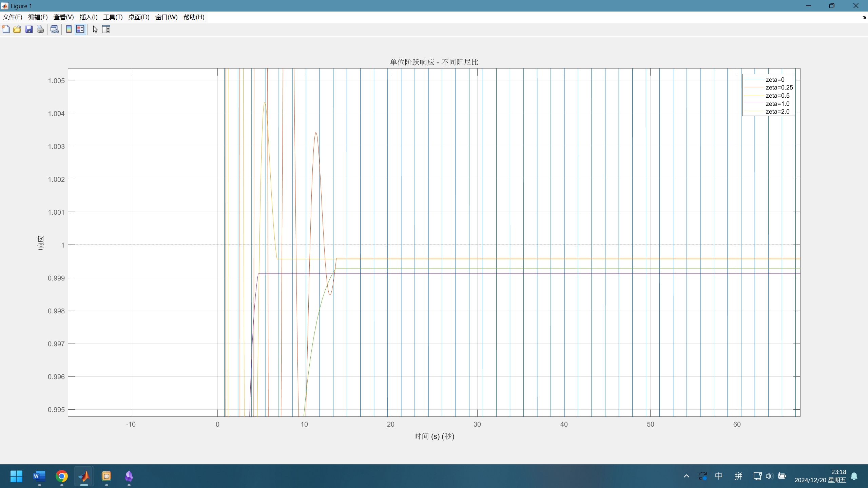Expand the 查看(V) menu

pos(63,17)
